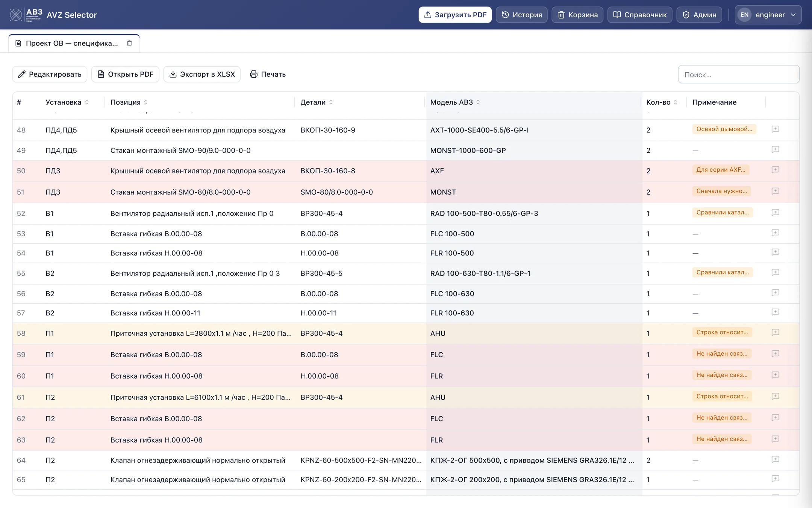Open the 'Осевой дымовой...' note tag
The height and width of the screenshot is (508, 812).
click(x=724, y=129)
